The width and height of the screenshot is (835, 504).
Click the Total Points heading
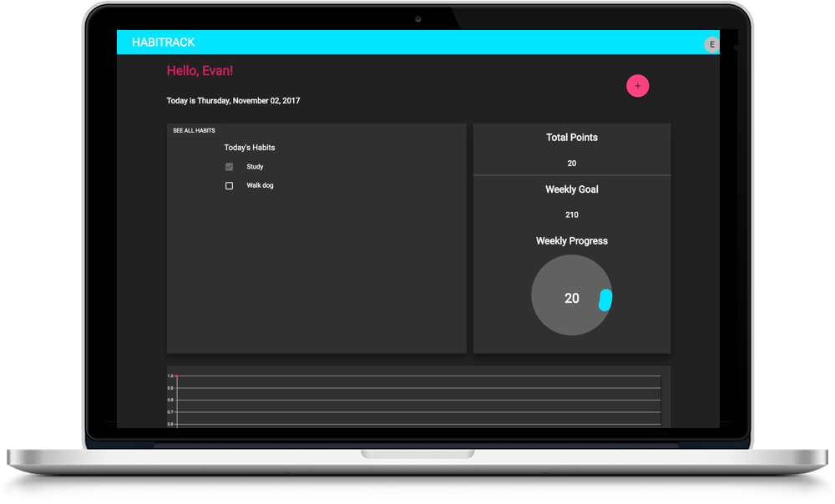(572, 138)
